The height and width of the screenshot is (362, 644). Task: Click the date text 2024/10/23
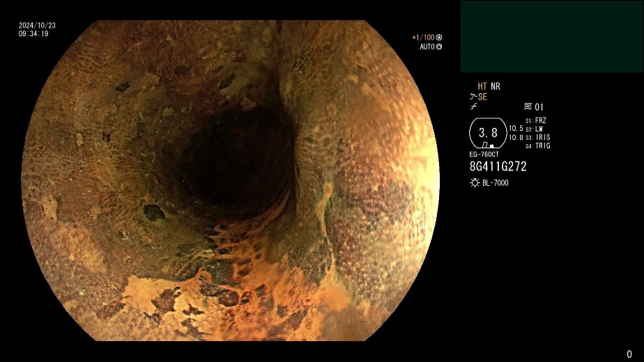point(37,26)
